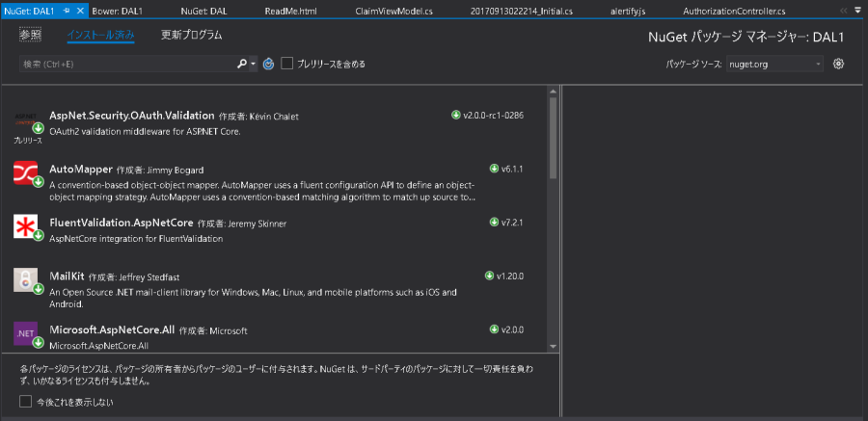
Task: Enable the プレリリースを含める checkbox
Action: 286,64
